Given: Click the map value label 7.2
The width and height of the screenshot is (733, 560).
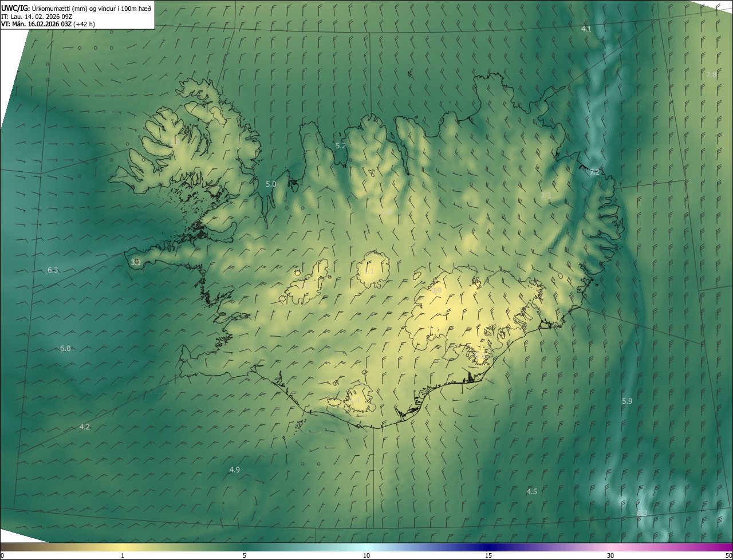Looking at the screenshot, I should tap(594, 172).
